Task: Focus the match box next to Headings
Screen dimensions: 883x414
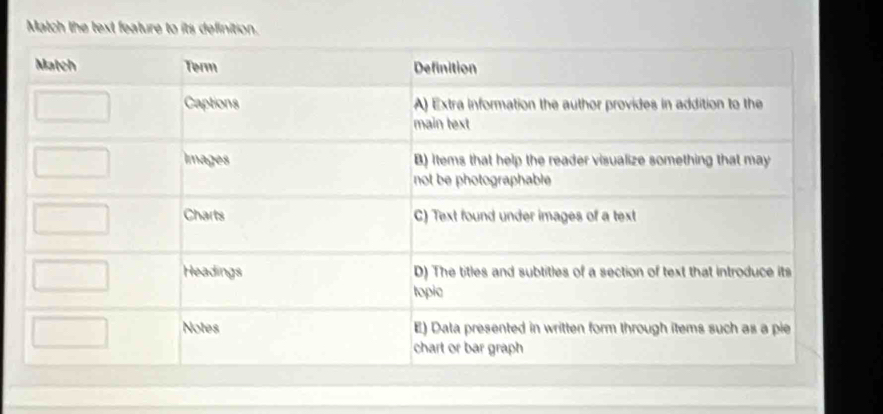Action: click(72, 274)
